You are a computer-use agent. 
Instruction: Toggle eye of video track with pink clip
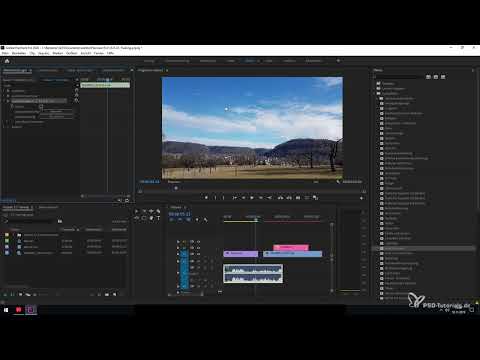tap(198, 248)
